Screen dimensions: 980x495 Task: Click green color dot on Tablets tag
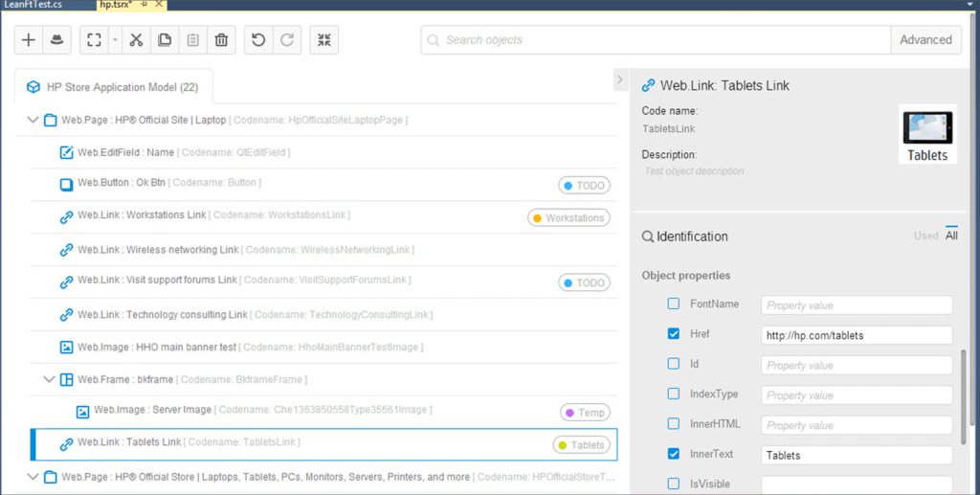point(563,445)
